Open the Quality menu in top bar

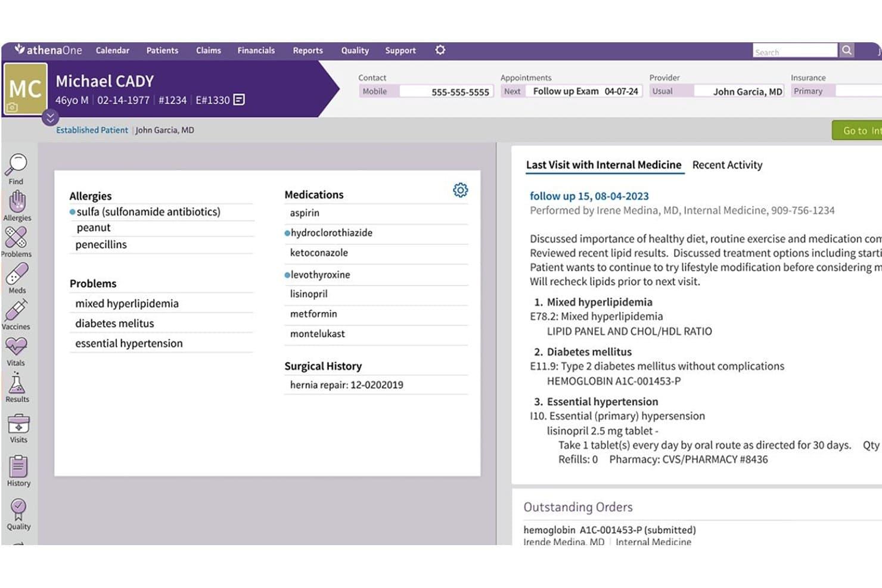click(x=355, y=51)
